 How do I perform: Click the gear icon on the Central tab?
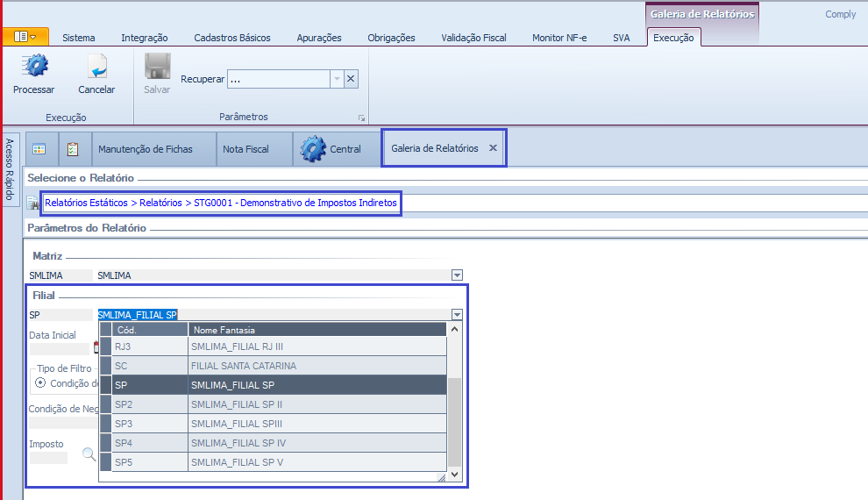coord(313,149)
